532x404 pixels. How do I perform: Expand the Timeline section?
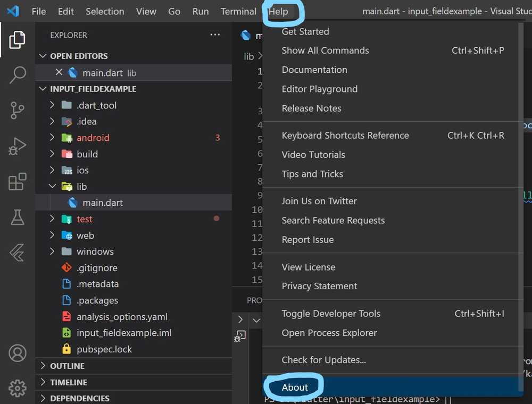pyautogui.click(x=43, y=382)
